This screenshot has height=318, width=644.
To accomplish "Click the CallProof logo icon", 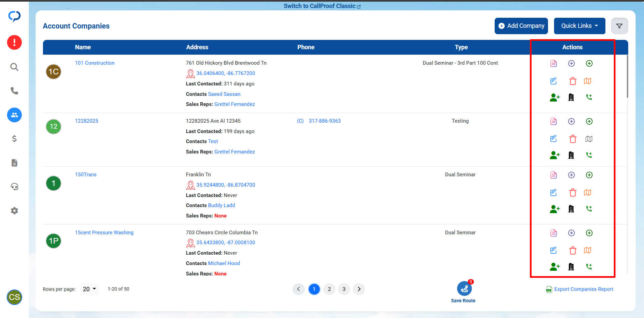I will pyautogui.click(x=14, y=16).
